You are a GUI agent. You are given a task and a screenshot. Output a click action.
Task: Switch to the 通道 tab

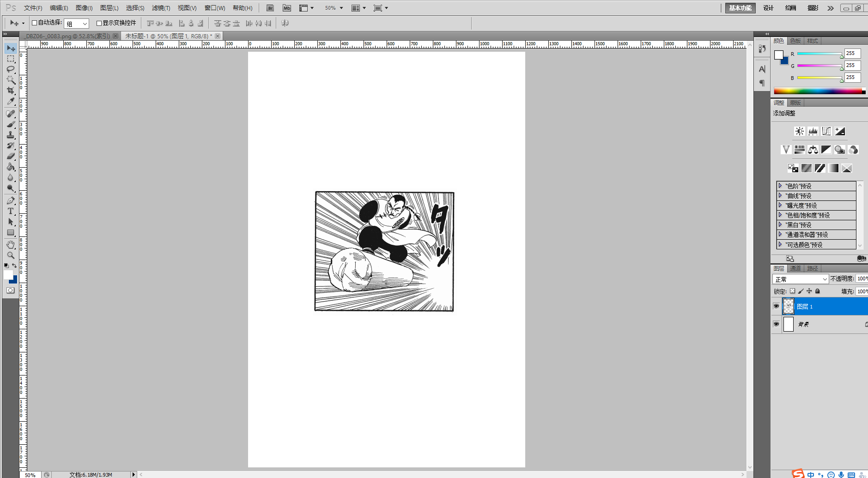point(795,268)
